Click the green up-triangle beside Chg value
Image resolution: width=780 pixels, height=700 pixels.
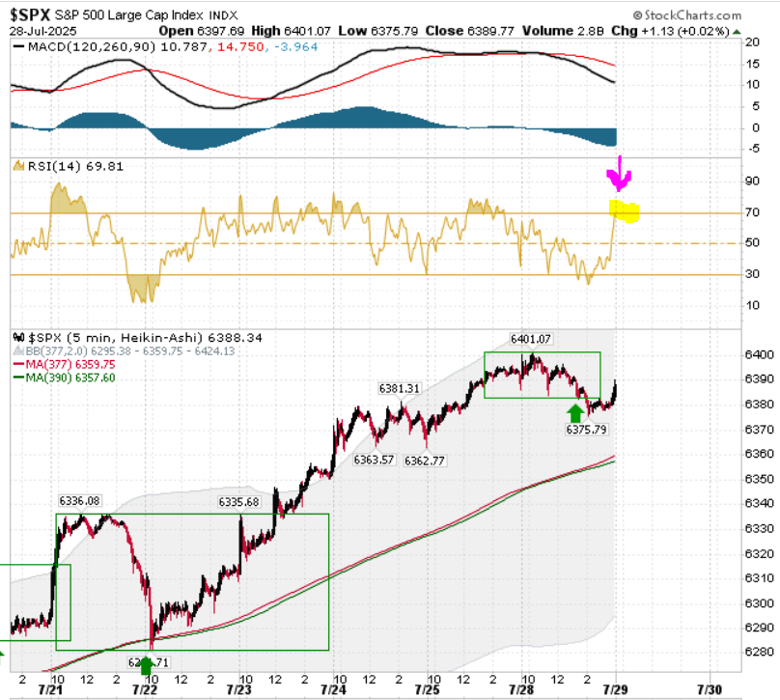[x=737, y=32]
